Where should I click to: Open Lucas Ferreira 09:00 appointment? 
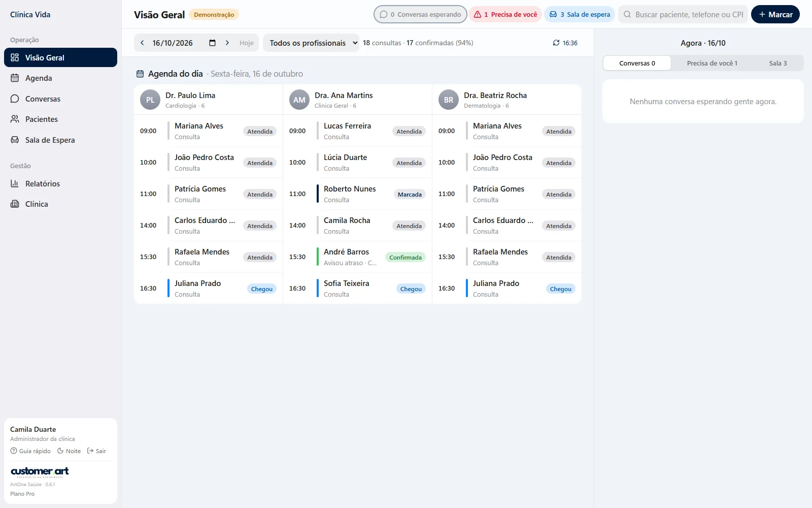click(357, 131)
